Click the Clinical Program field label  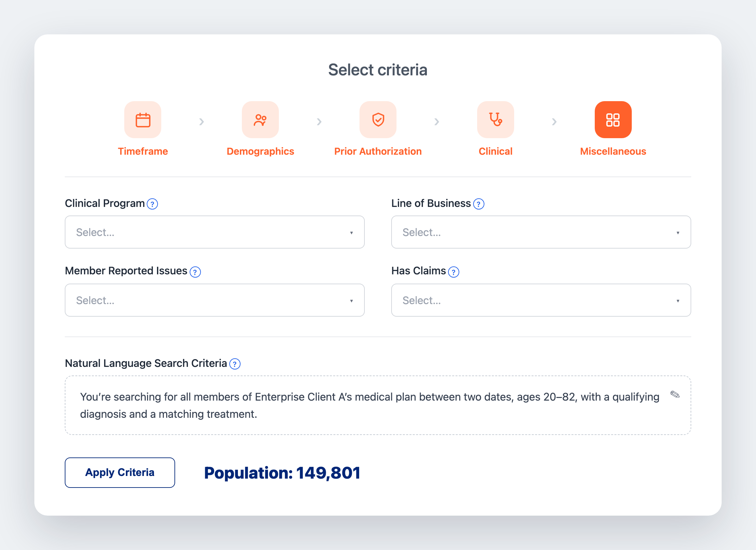click(105, 204)
